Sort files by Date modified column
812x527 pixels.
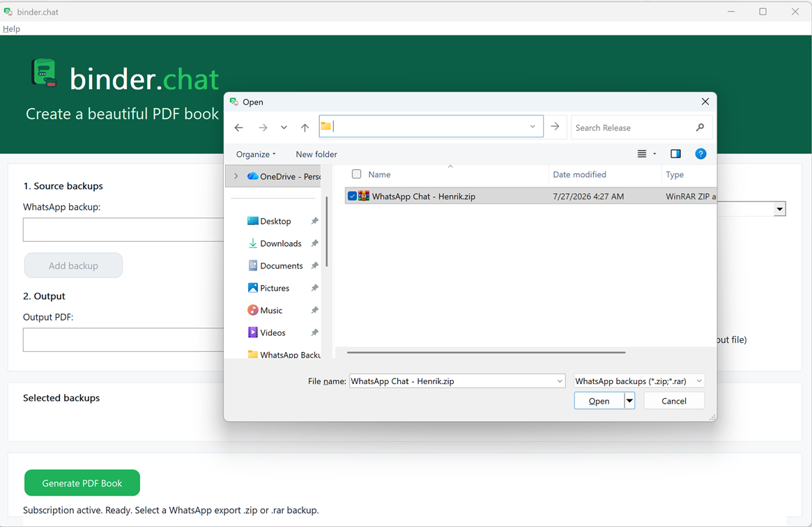pyautogui.click(x=579, y=174)
